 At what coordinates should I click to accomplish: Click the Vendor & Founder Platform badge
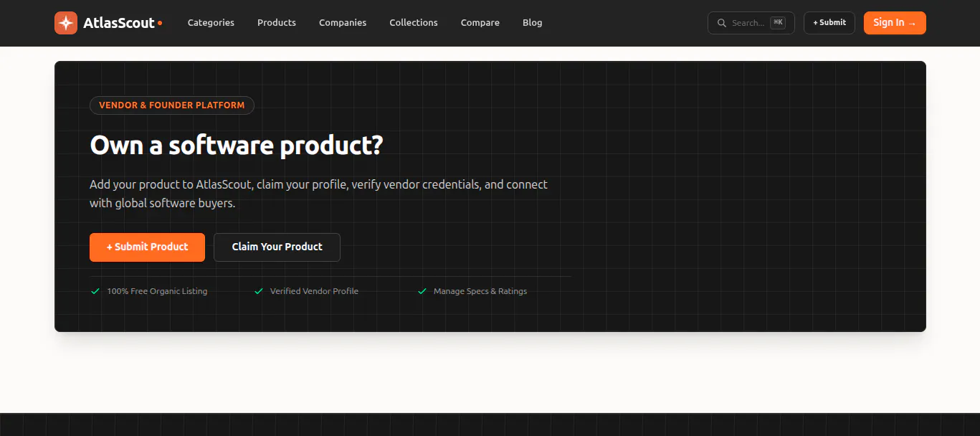pyautogui.click(x=172, y=105)
